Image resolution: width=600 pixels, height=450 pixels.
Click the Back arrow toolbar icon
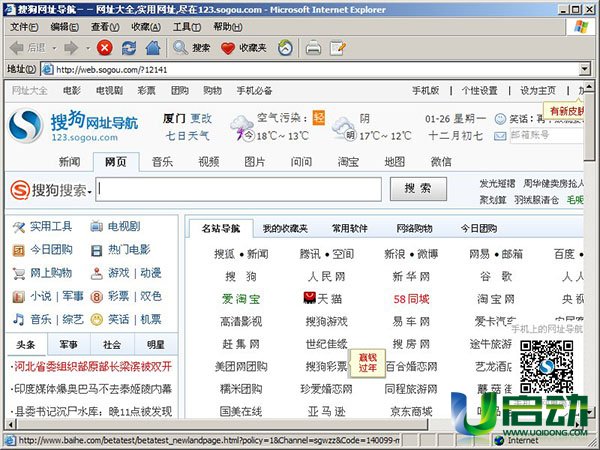16,48
